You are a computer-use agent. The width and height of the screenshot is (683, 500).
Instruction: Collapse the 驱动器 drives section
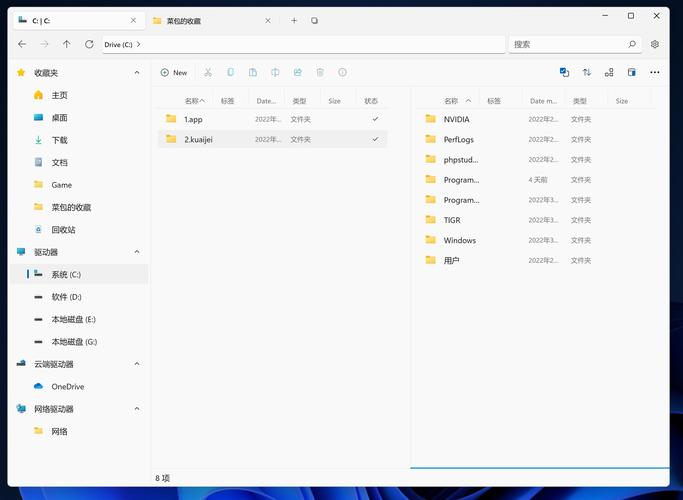137,252
